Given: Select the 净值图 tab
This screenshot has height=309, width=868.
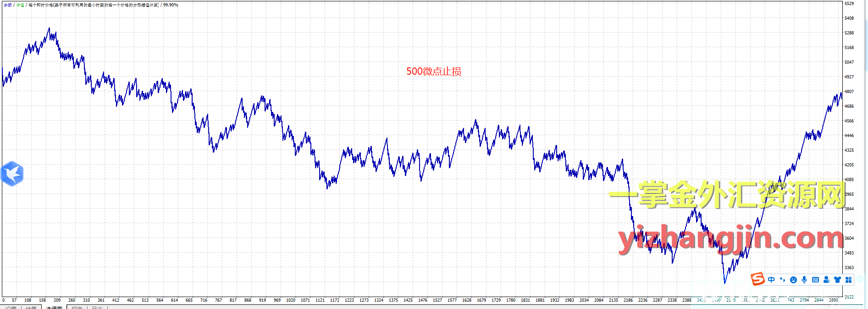Looking at the screenshot, I should [x=54, y=308].
